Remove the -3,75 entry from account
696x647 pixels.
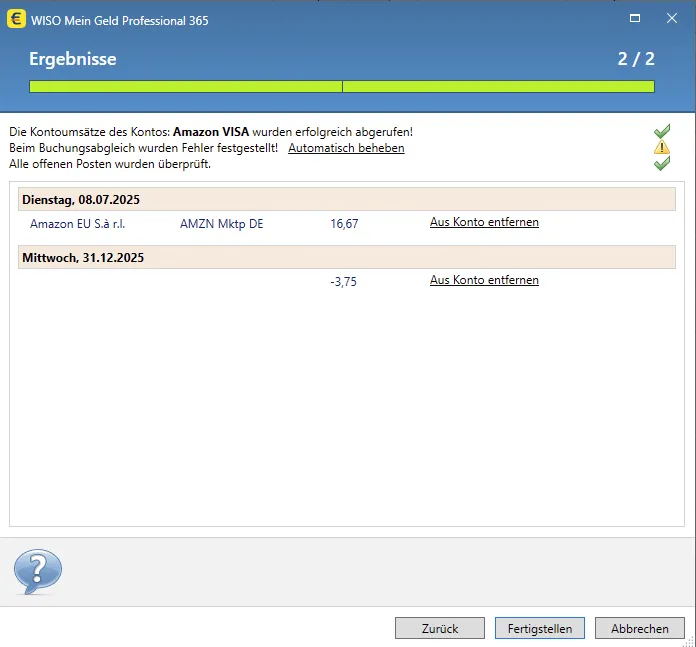[x=484, y=281]
